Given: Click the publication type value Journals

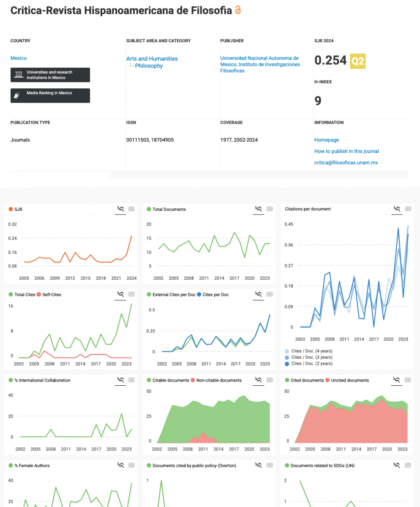Looking at the screenshot, I should coord(20,140).
